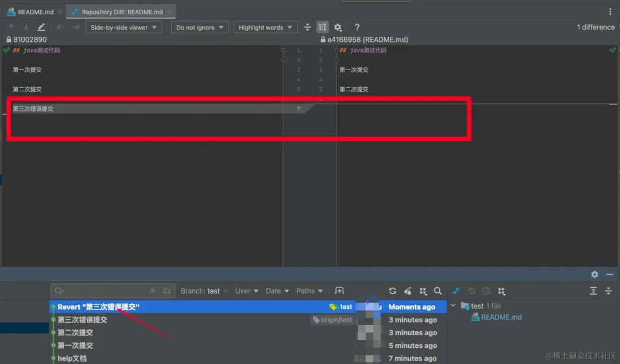Open the editor tabs more-options menu
Image resolution: width=620 pixels, height=364 pixels.
[610, 12]
